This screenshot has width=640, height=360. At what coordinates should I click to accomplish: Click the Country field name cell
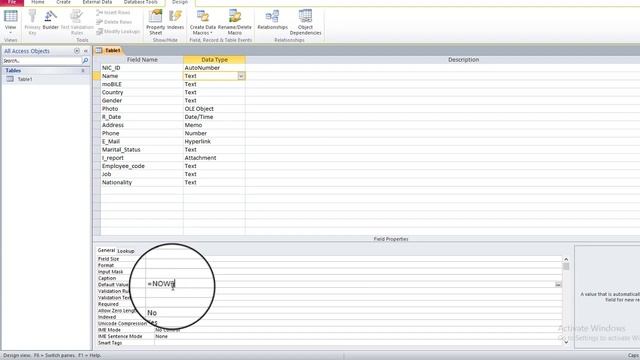click(x=142, y=92)
